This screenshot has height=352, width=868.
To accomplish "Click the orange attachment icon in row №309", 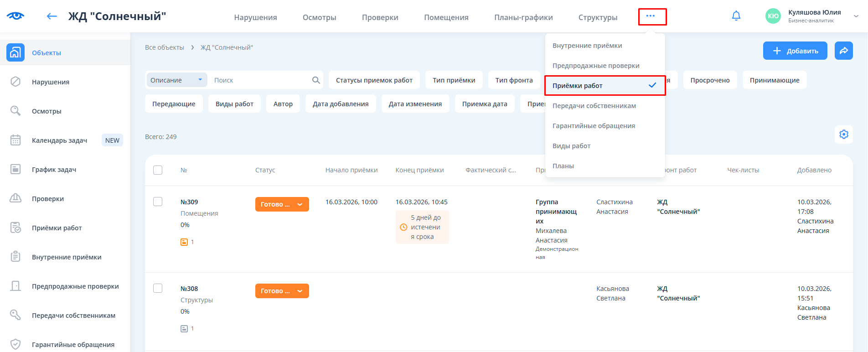I will pos(184,242).
